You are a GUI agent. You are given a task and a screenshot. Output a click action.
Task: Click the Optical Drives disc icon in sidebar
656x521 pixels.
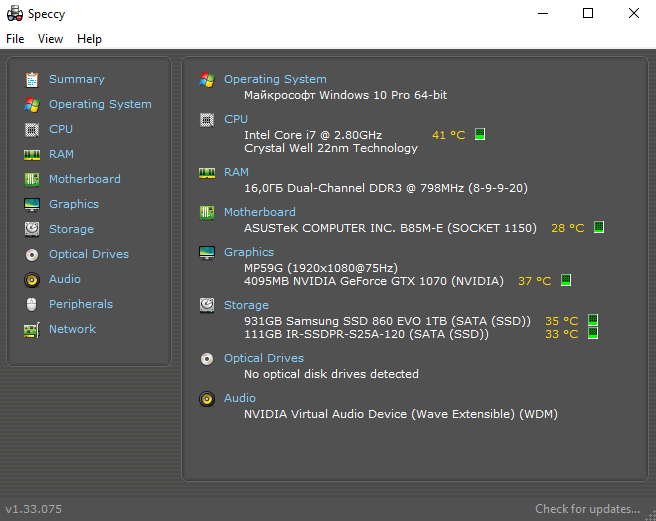[x=31, y=254]
